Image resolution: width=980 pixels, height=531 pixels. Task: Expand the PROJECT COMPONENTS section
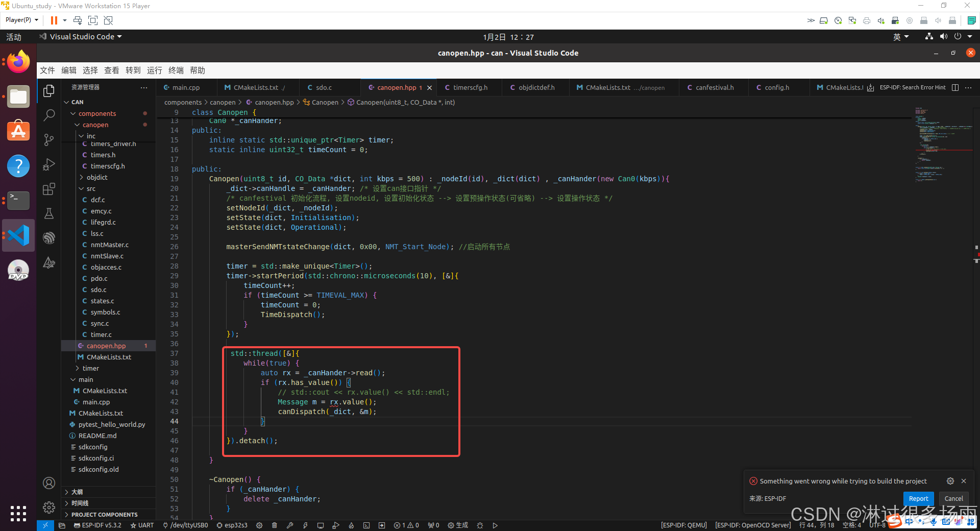[x=108, y=514]
